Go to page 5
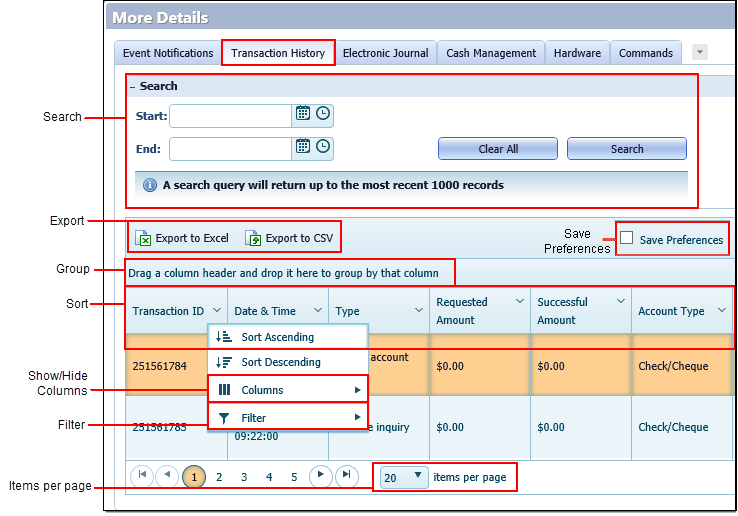This screenshot has width=738, height=516. [294, 477]
